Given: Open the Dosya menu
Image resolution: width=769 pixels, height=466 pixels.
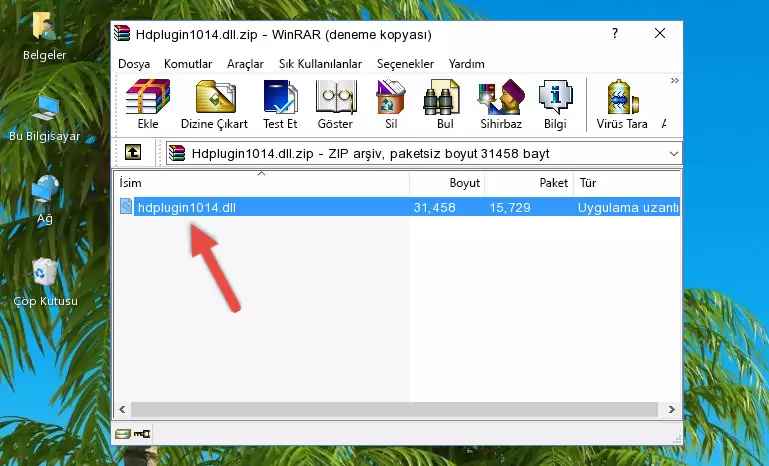Looking at the screenshot, I should click(134, 64).
